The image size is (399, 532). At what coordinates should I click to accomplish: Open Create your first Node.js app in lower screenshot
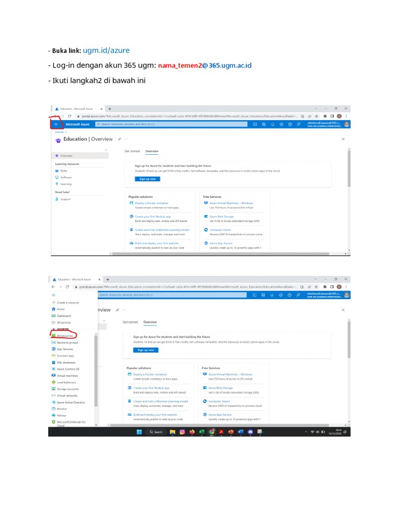pos(151,388)
